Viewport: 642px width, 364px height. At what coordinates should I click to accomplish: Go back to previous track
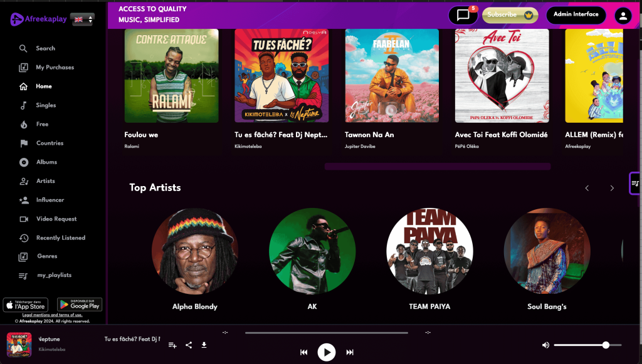tap(303, 353)
